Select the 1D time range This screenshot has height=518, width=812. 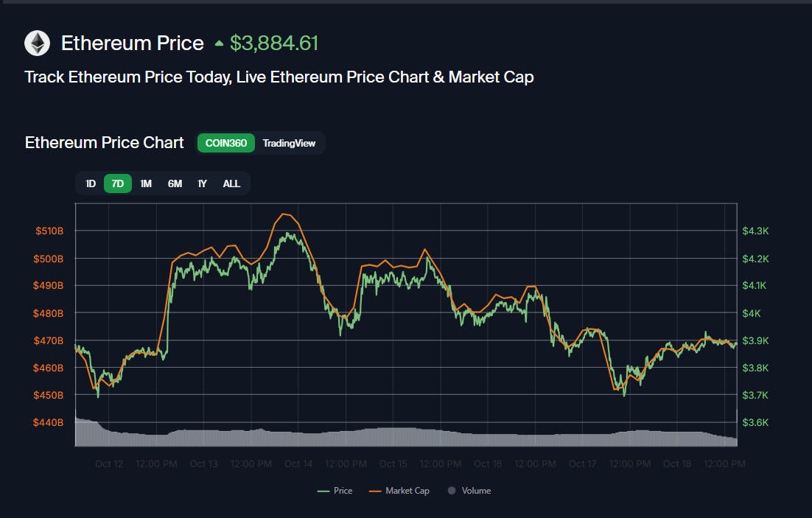(91, 183)
